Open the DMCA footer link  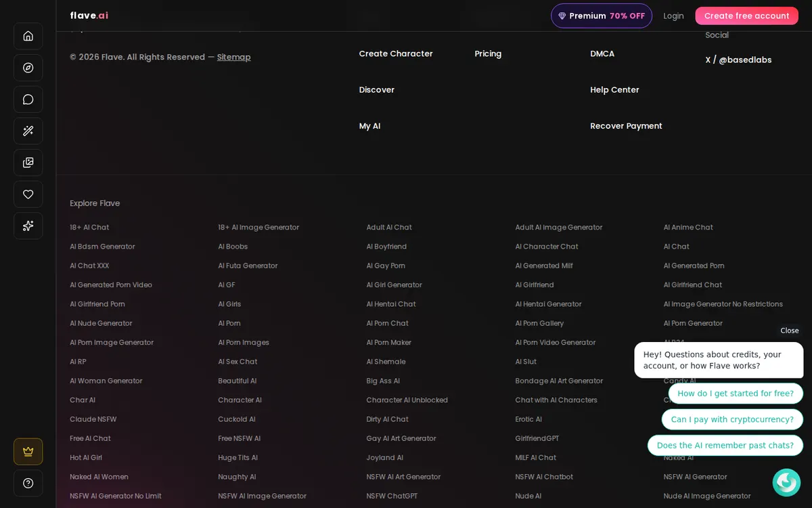tap(602, 54)
